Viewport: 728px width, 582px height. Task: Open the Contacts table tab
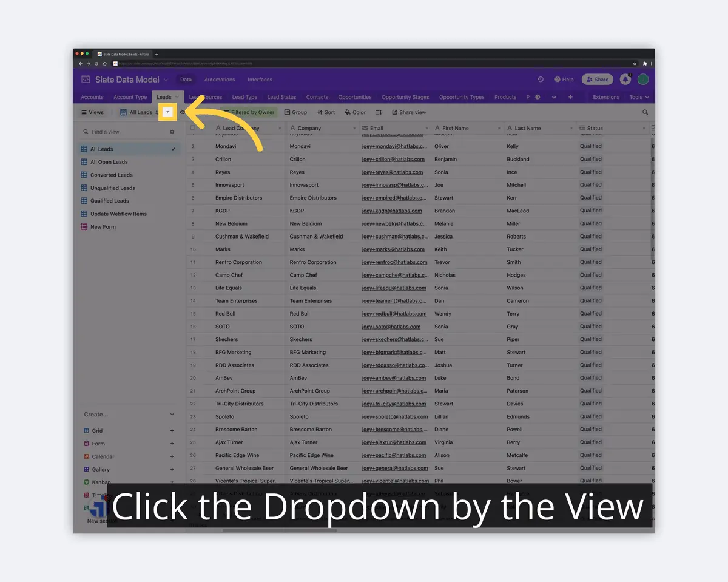[317, 97]
